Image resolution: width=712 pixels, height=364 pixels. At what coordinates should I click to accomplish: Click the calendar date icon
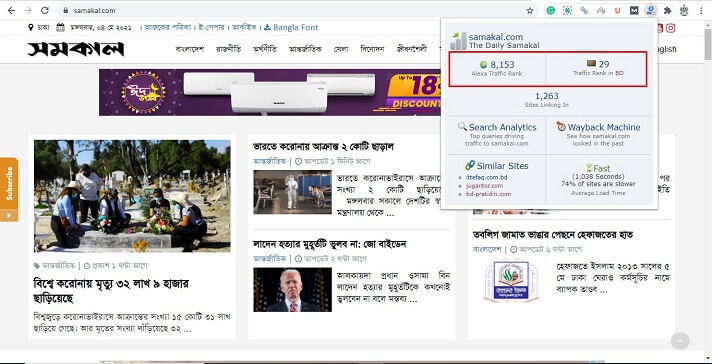click(60, 27)
